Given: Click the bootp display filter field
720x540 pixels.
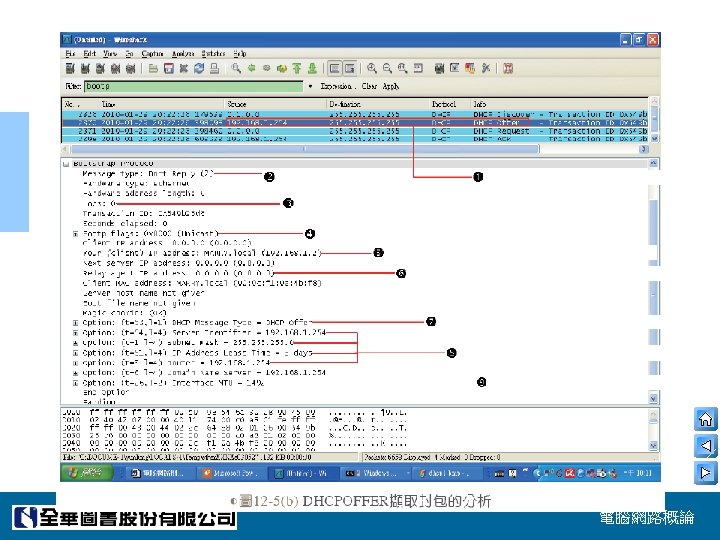Looking at the screenshot, I should [193, 86].
